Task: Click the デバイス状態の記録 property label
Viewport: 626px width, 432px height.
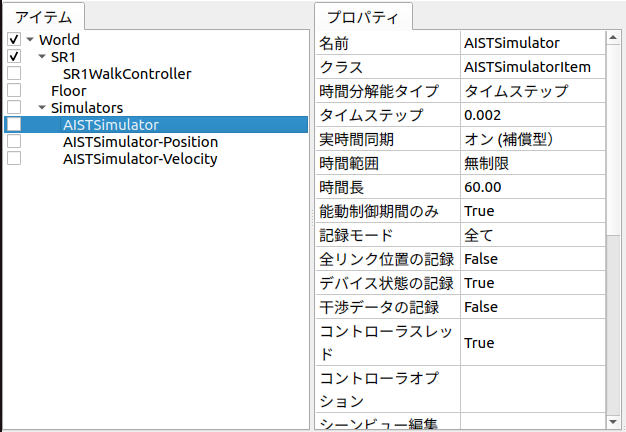Action: (x=388, y=283)
